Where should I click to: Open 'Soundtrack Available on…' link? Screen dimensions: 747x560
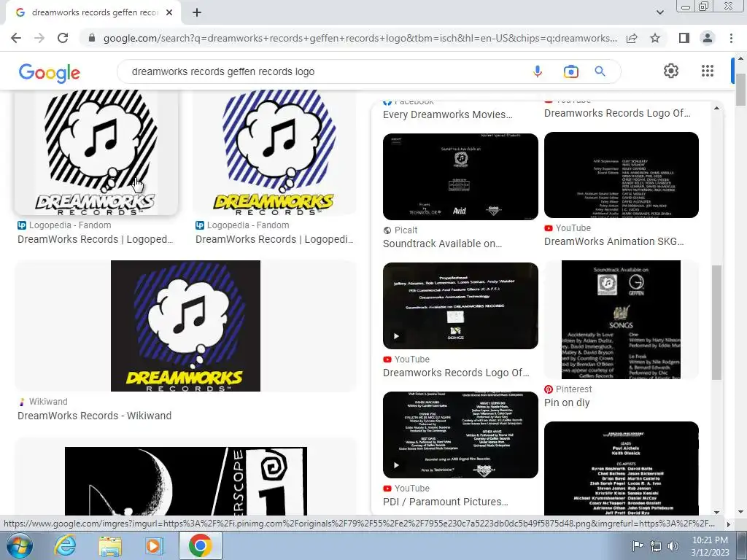click(442, 244)
